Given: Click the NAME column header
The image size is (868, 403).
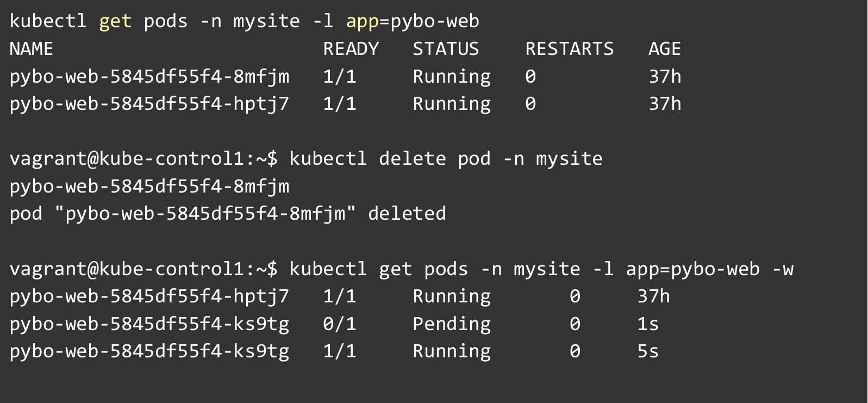Looking at the screenshot, I should click(31, 49).
